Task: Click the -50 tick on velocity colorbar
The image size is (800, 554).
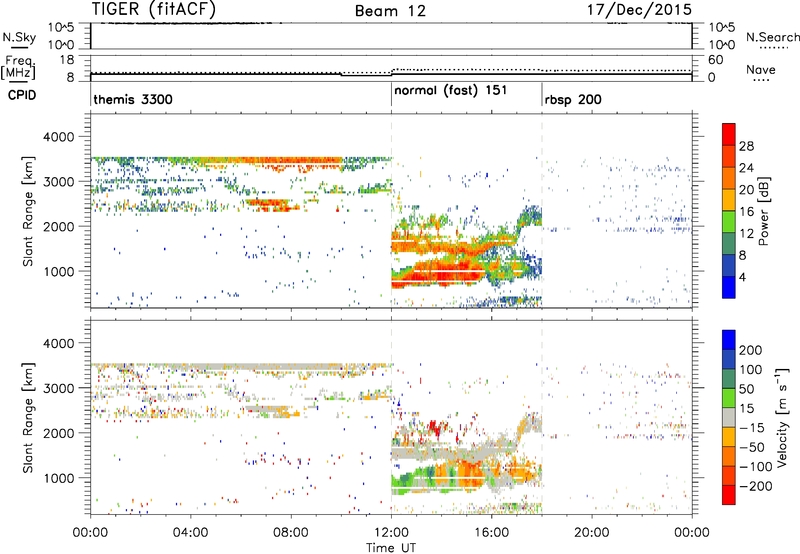Action: [752, 447]
